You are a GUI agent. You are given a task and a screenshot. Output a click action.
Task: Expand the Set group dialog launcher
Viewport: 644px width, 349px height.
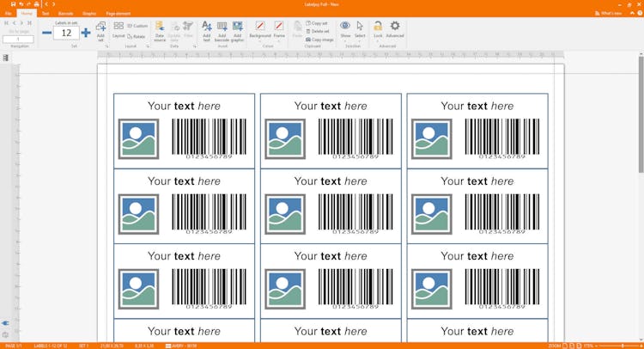coord(106,46)
